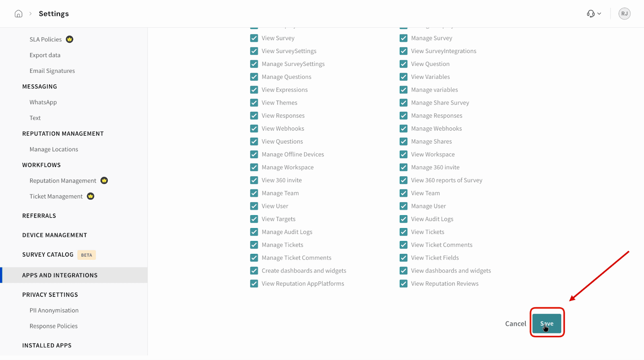Click the Manage Audit Logs label
644x360 pixels.
(287, 232)
